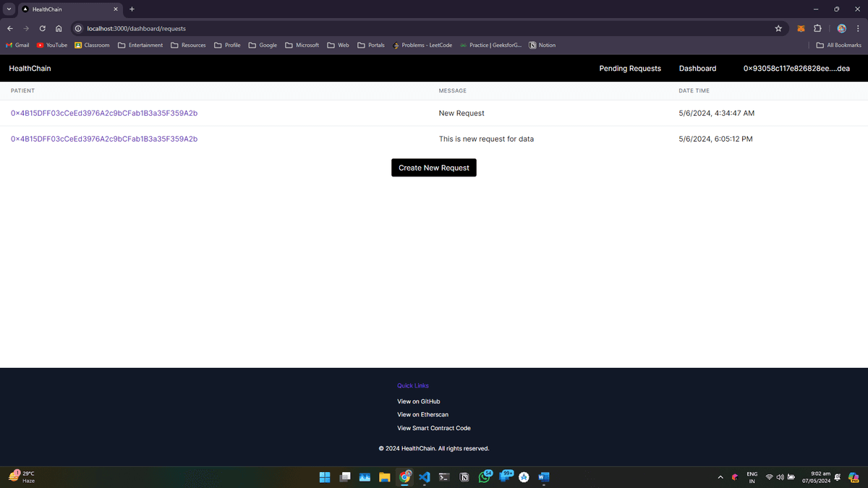Open the View on GitHub footer link

click(418, 401)
